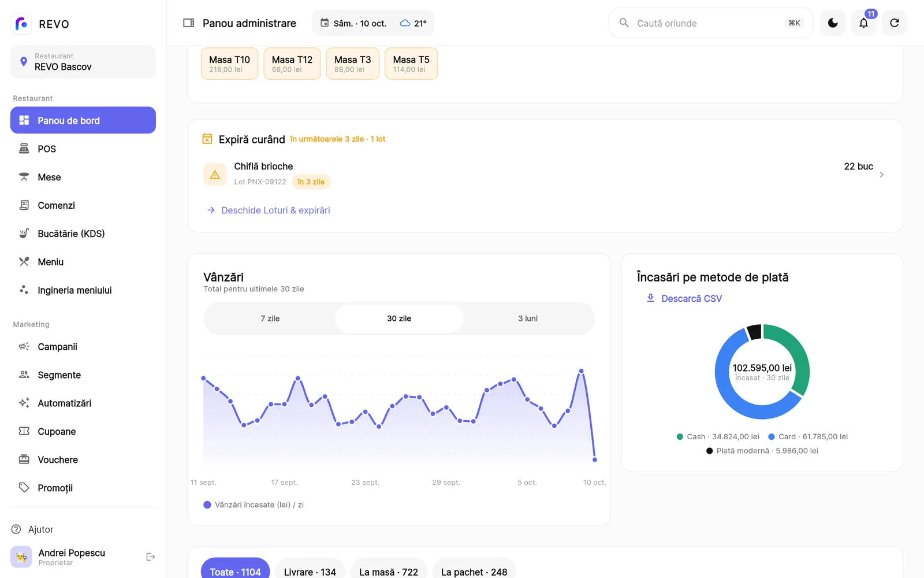Refresh the dashboard data
This screenshot has height=578, width=924.
[x=895, y=23]
